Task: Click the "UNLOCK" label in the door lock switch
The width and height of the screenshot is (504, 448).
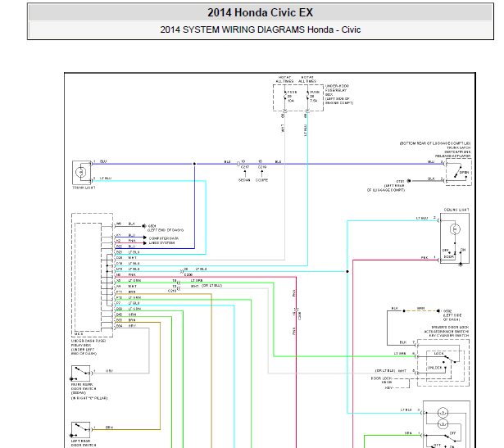Action: (435, 368)
